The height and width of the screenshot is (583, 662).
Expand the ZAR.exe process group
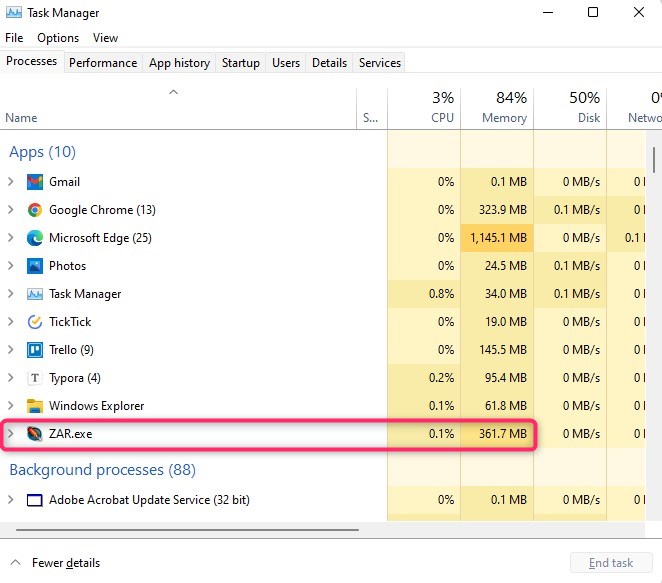11,434
